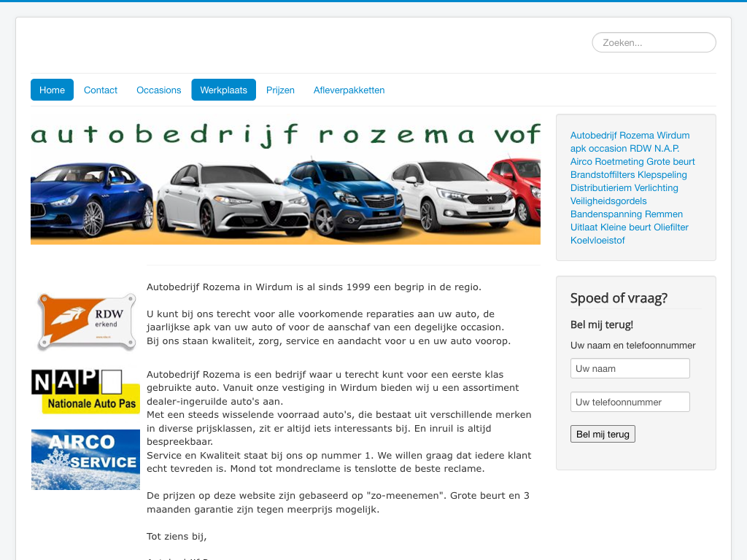The height and width of the screenshot is (560, 747).
Task: Click the Brandstoffilters tag link
Action: coord(603,174)
